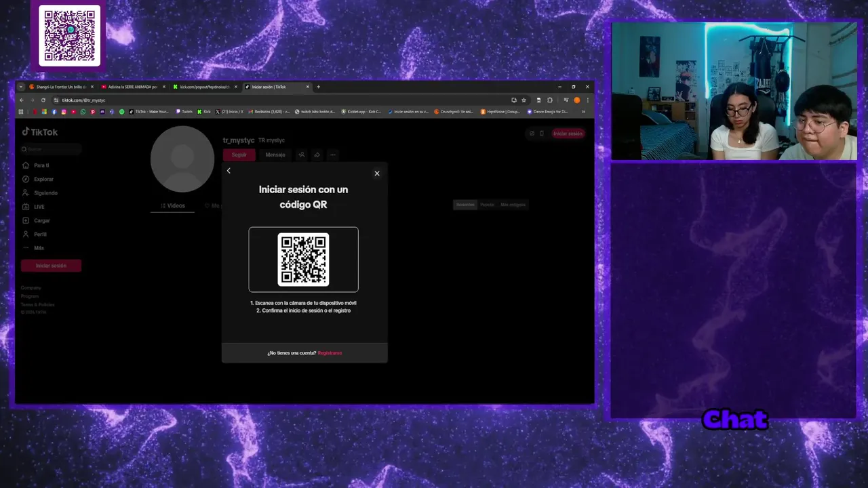Expand the bookmarks overflow chevron
Image resolution: width=868 pixels, height=488 pixels.
tap(583, 112)
